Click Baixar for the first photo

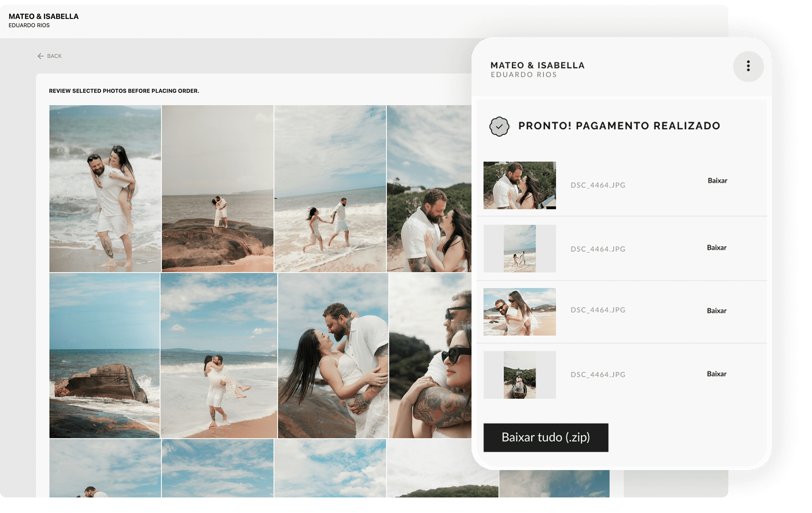(x=717, y=181)
